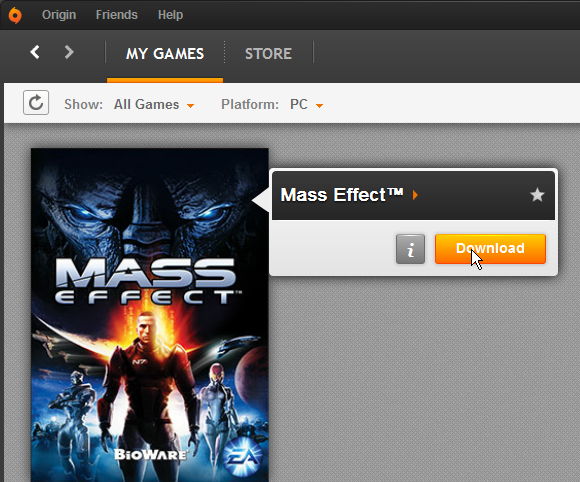Toggle Mass Effect favorite star
The height and width of the screenshot is (482, 580).
(537, 195)
